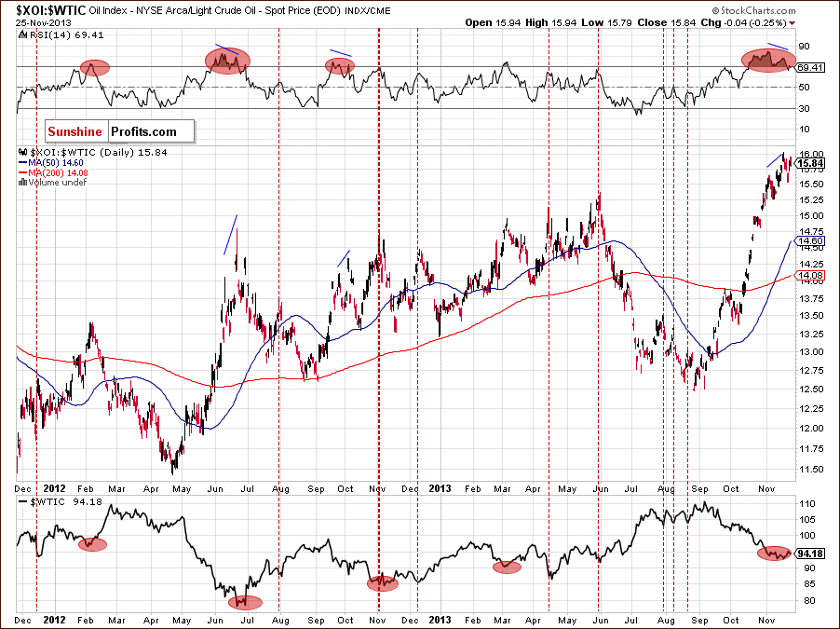Click the WTIC axis label 105
Viewport: 840px width, 629px height.
(x=806, y=520)
